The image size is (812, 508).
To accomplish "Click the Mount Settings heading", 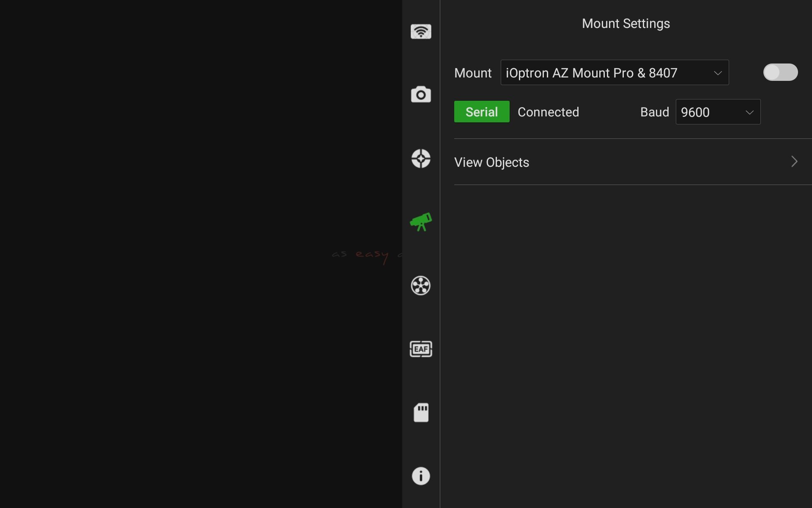I will pyautogui.click(x=625, y=24).
